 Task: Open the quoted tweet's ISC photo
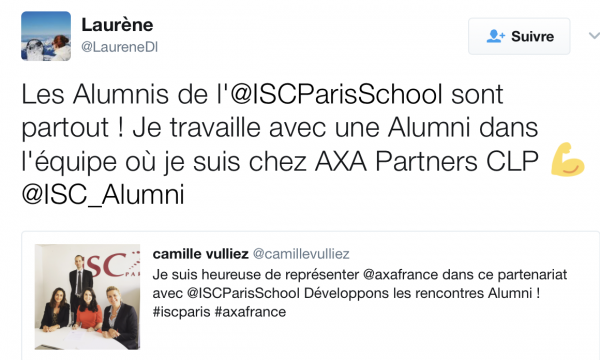pos(87,297)
